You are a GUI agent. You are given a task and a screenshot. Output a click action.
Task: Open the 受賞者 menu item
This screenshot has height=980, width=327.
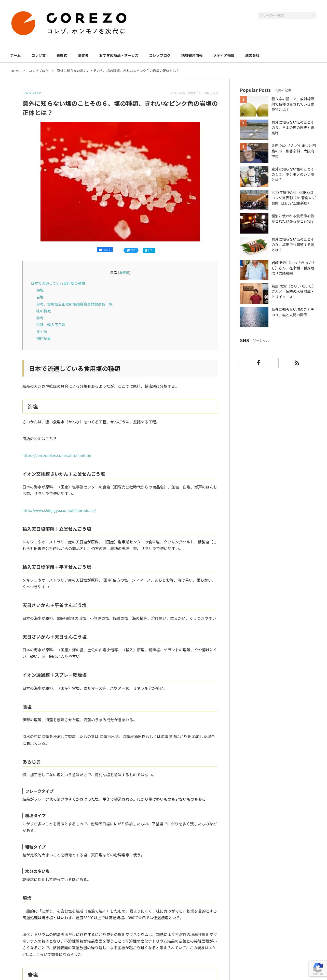(x=83, y=55)
